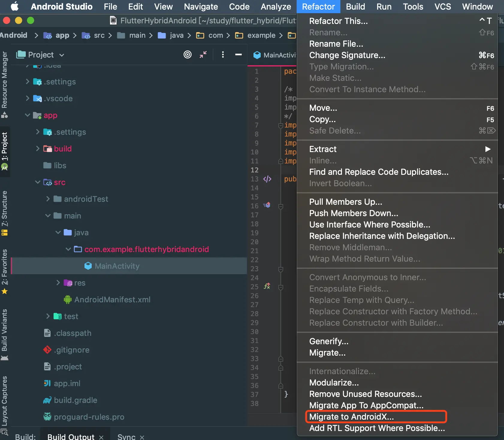Hide the Project panel with minus icon

pyautogui.click(x=239, y=54)
